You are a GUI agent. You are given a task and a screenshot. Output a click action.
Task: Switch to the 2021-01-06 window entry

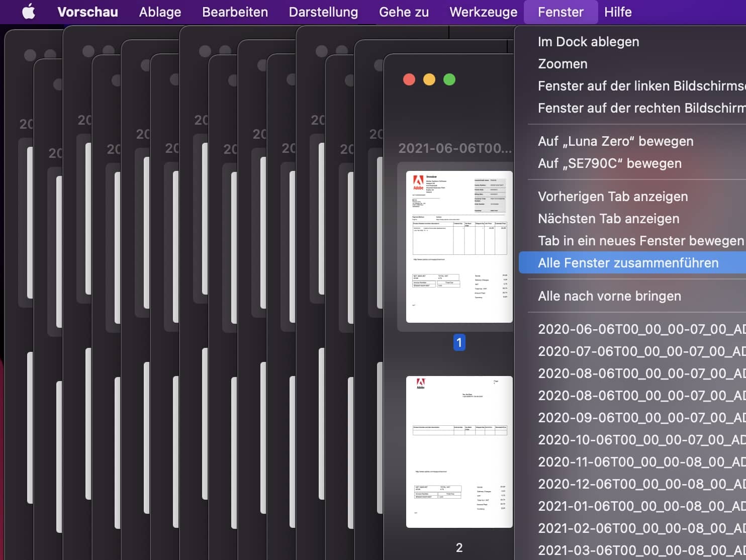pos(632,506)
